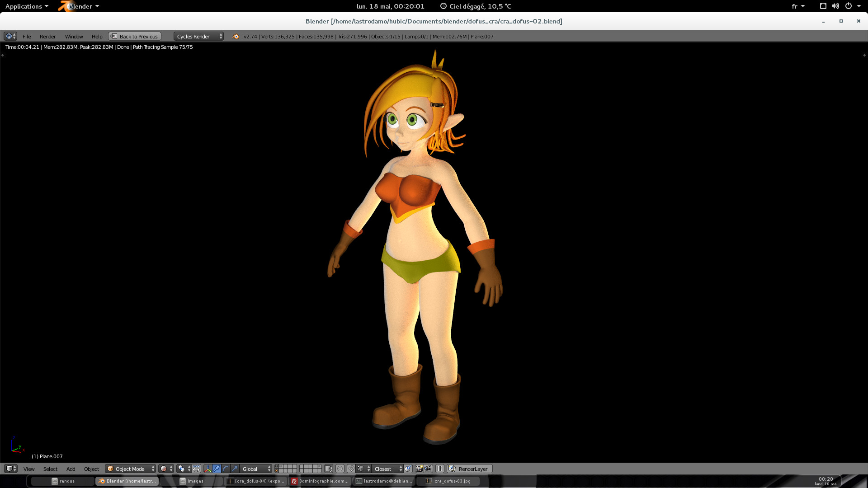Switch to rendus taskbar window

tap(63, 481)
